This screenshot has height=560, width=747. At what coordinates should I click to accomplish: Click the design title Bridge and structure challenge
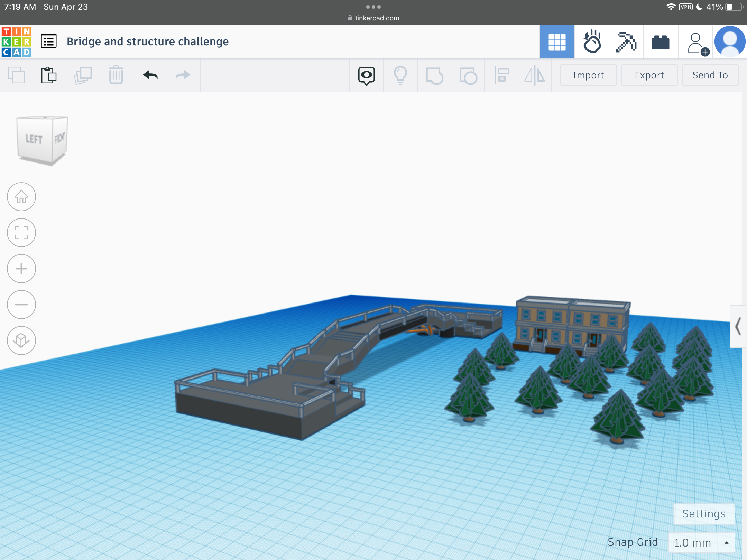click(x=148, y=41)
